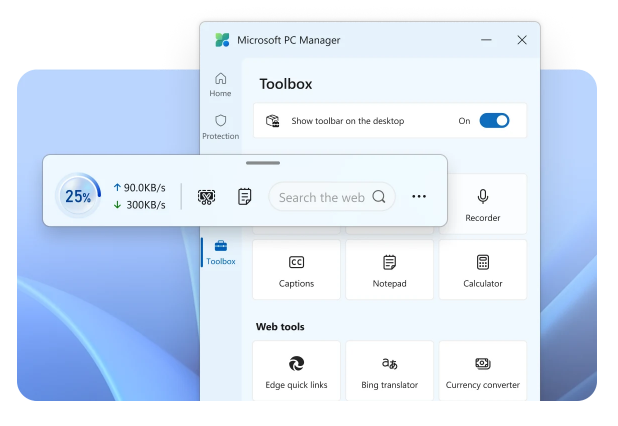Open Edge quick links

296,371
